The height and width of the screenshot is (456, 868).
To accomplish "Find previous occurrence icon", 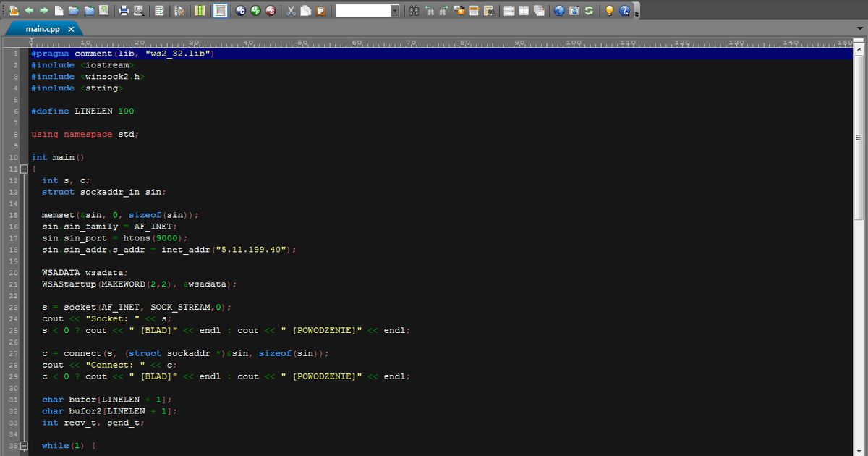I will (430, 11).
